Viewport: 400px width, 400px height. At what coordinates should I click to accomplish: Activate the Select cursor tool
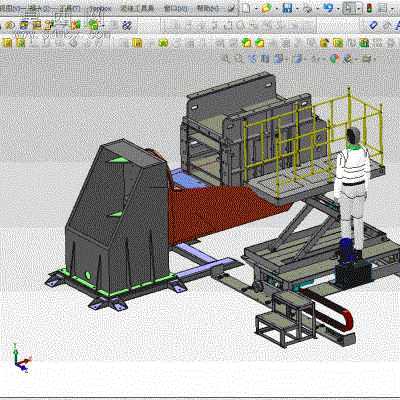pos(349,8)
